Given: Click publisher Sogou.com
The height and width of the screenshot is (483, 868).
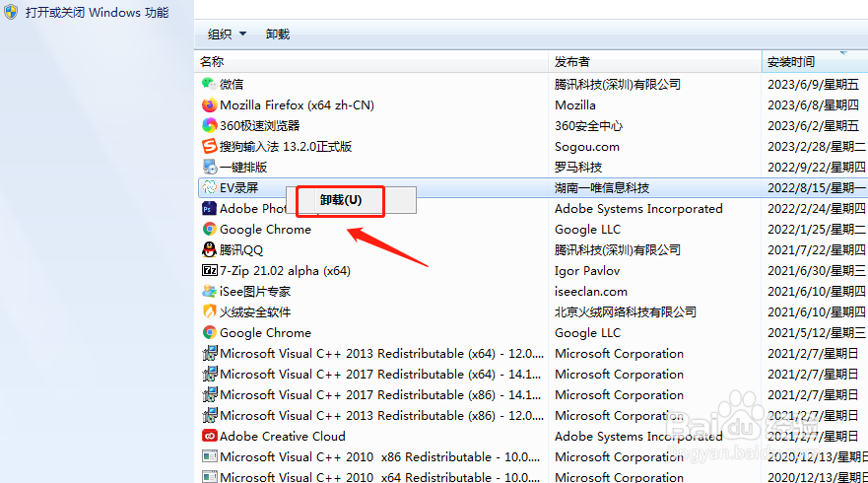Looking at the screenshot, I should pyautogui.click(x=587, y=147).
